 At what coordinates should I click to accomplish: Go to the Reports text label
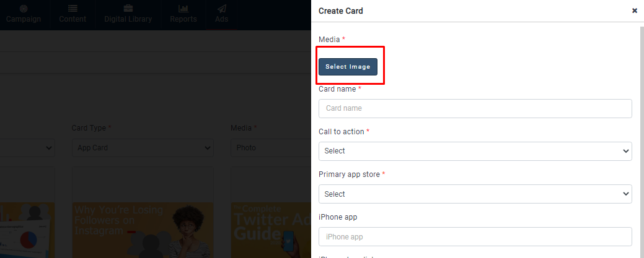click(x=183, y=19)
